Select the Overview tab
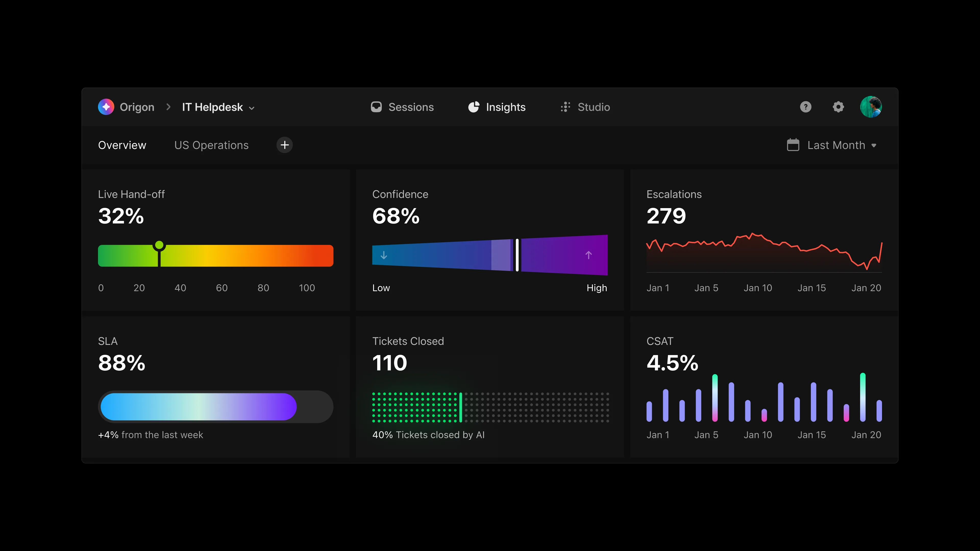This screenshot has width=980, height=551. coord(122,145)
